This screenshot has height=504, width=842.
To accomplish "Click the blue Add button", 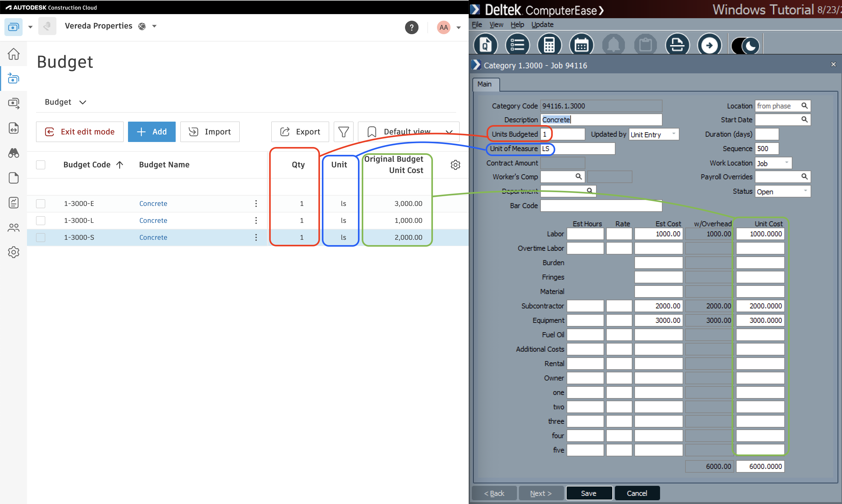I will 152,132.
